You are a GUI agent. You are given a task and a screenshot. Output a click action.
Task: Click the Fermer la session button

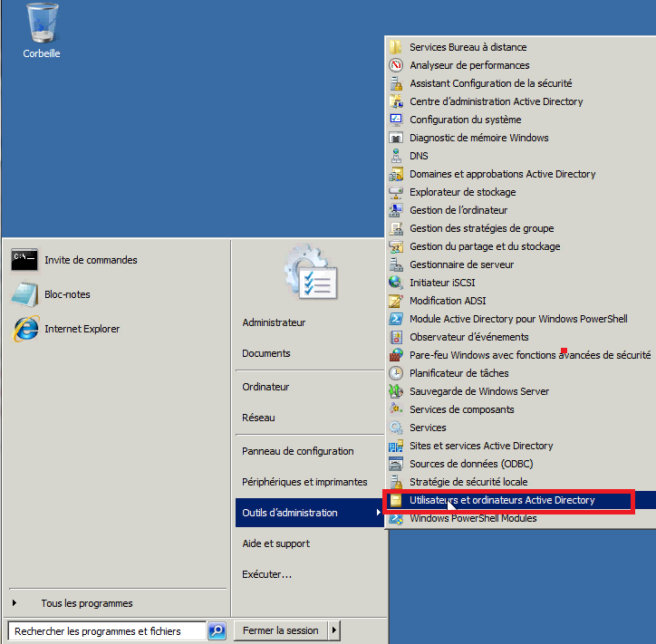click(x=281, y=630)
